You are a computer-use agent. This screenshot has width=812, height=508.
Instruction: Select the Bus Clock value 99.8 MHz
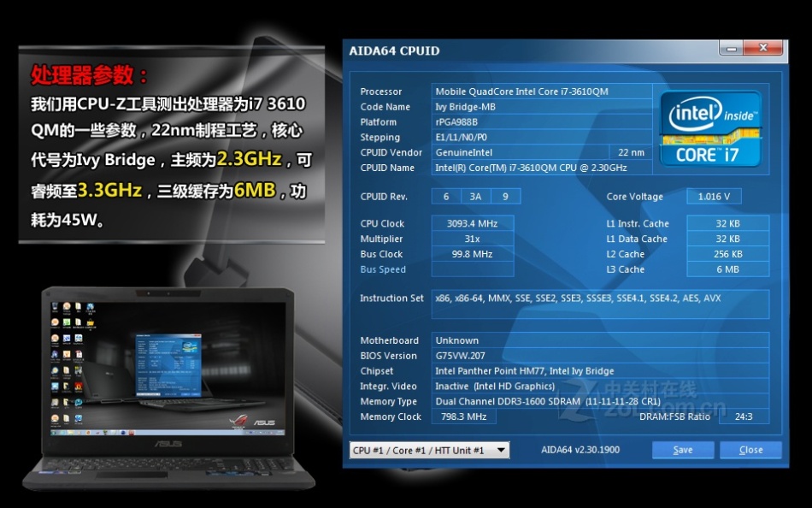coord(473,254)
